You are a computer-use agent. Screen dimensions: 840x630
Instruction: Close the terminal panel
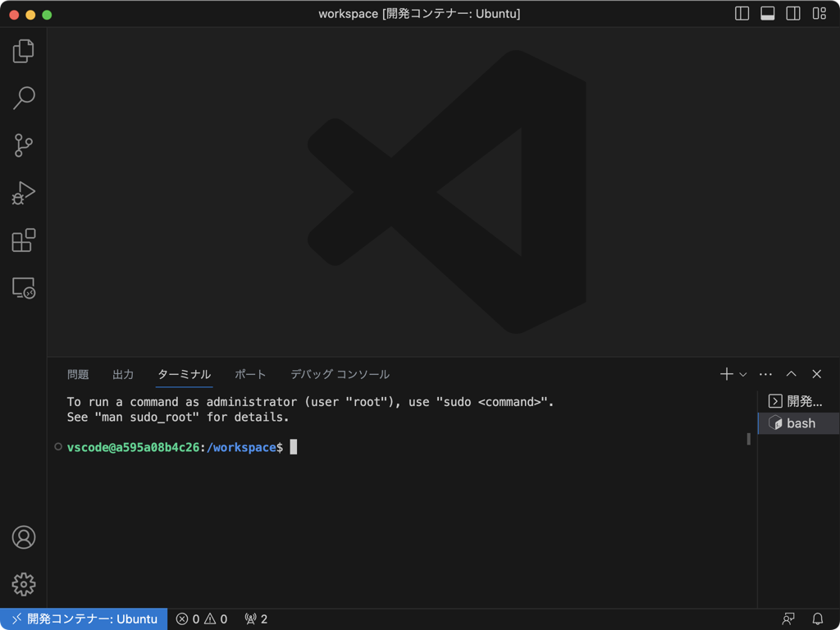click(x=816, y=374)
